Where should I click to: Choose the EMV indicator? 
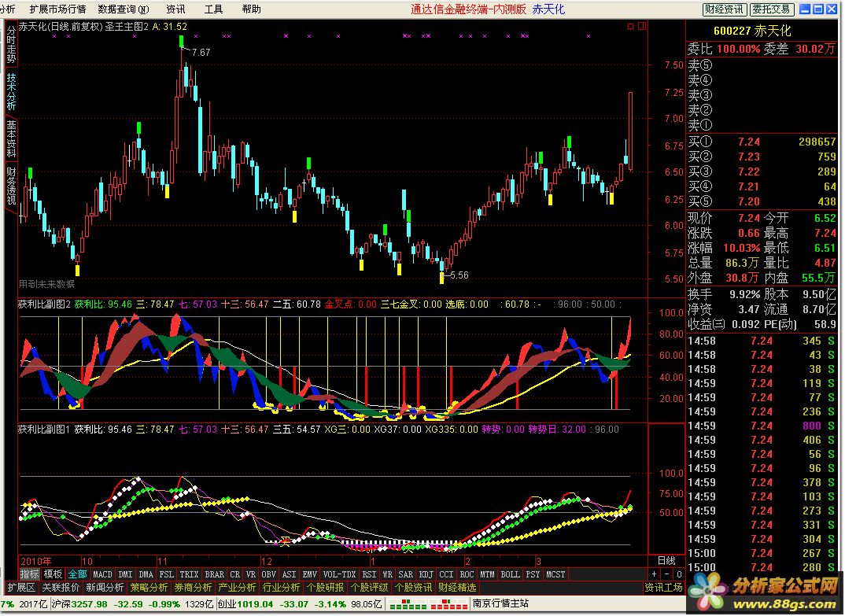[x=309, y=574]
